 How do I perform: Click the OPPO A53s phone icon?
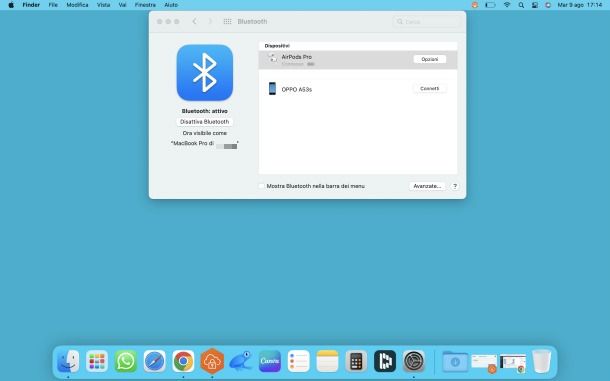[272, 89]
